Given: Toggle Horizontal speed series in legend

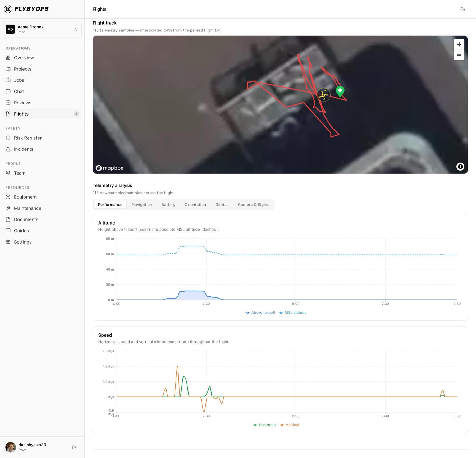Looking at the screenshot, I should coord(265,425).
